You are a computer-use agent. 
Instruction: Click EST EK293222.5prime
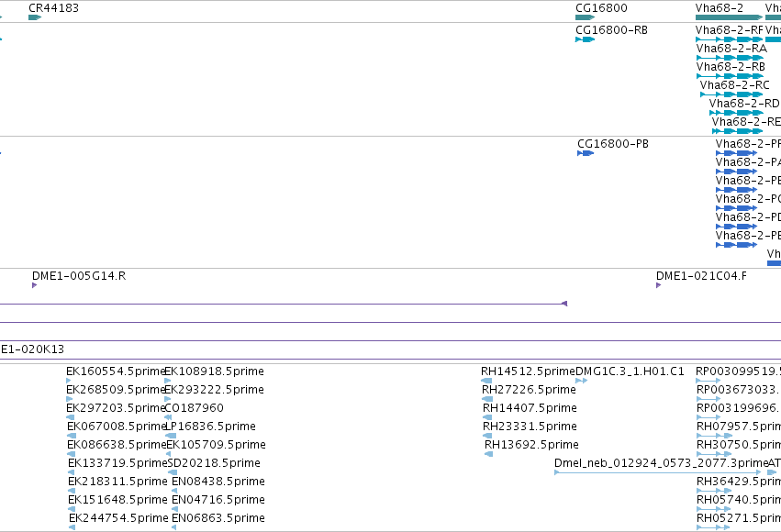point(167,399)
